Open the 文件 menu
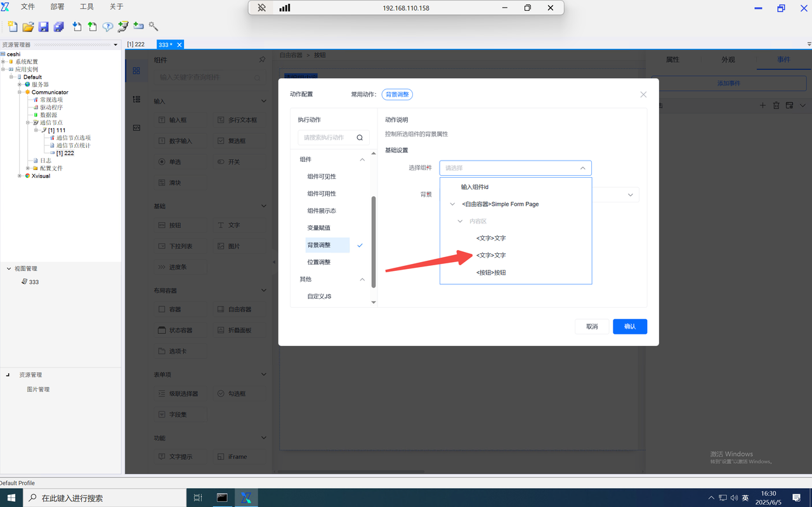The height and width of the screenshot is (507, 812). click(28, 7)
